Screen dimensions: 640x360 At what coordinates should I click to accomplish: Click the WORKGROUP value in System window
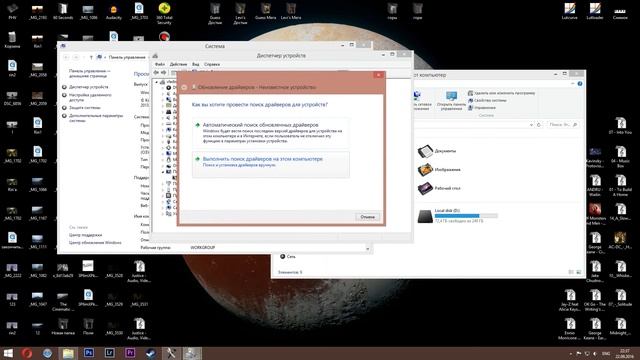click(x=202, y=248)
